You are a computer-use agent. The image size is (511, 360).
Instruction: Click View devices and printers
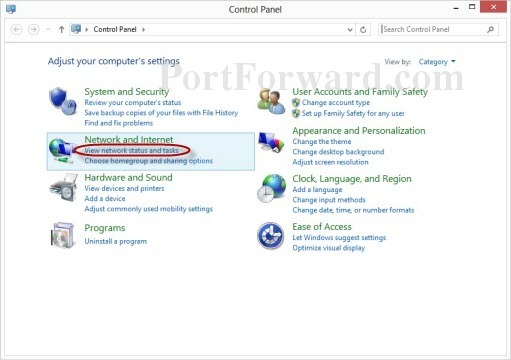pos(124,188)
